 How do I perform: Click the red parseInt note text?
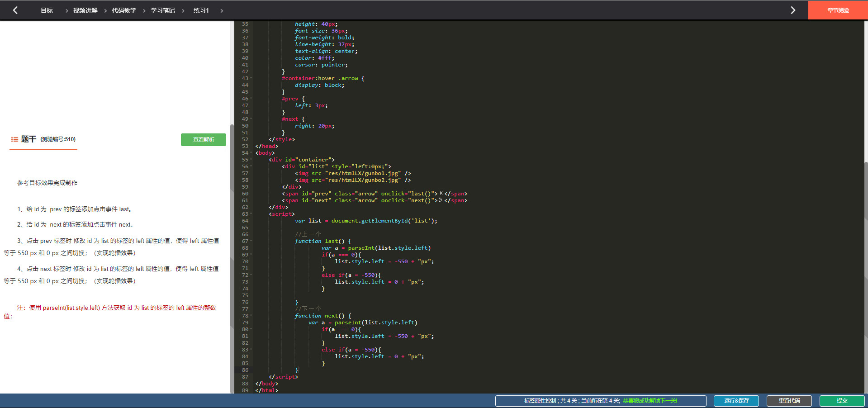[110, 312]
